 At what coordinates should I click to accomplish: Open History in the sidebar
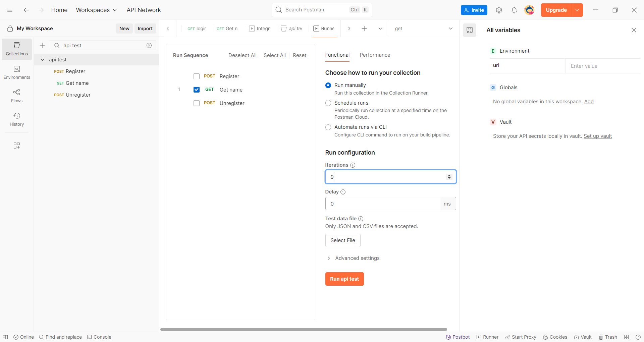click(x=17, y=120)
